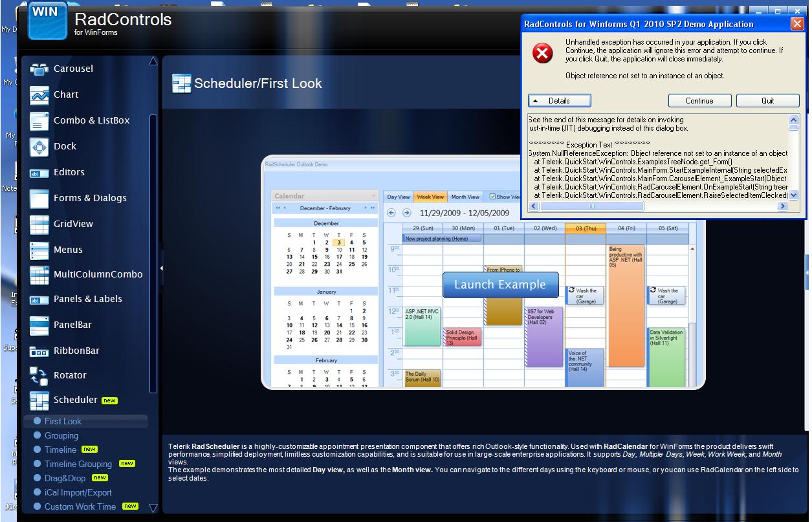
Task: Open the MultiColumnCombo icon
Action: pyautogui.click(x=39, y=275)
